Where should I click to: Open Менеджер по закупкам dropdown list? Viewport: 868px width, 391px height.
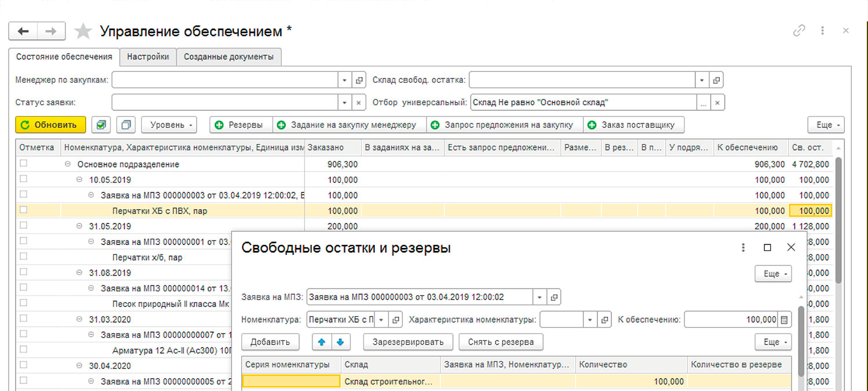(x=344, y=81)
